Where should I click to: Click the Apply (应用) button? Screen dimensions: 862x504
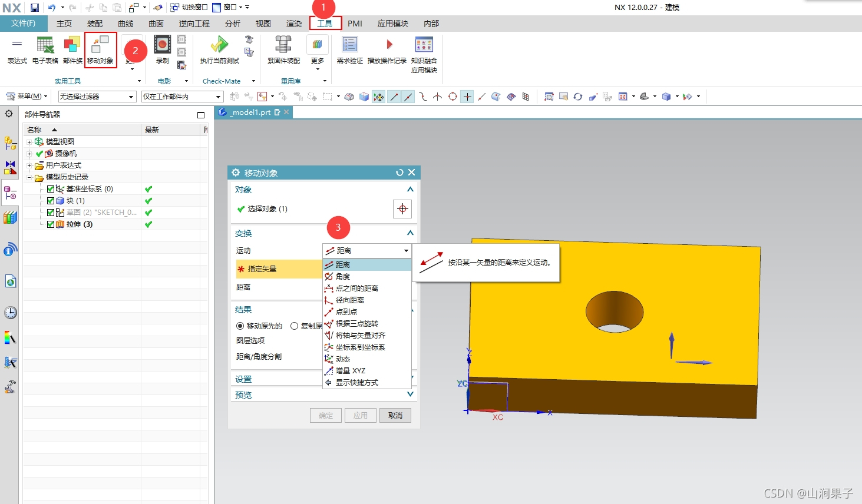(361, 416)
